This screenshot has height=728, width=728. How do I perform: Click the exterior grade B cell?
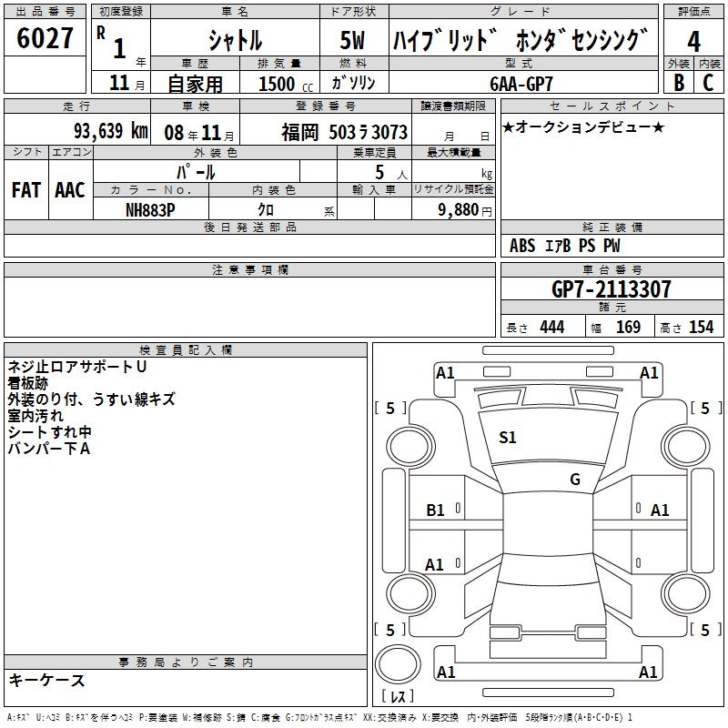678,82
